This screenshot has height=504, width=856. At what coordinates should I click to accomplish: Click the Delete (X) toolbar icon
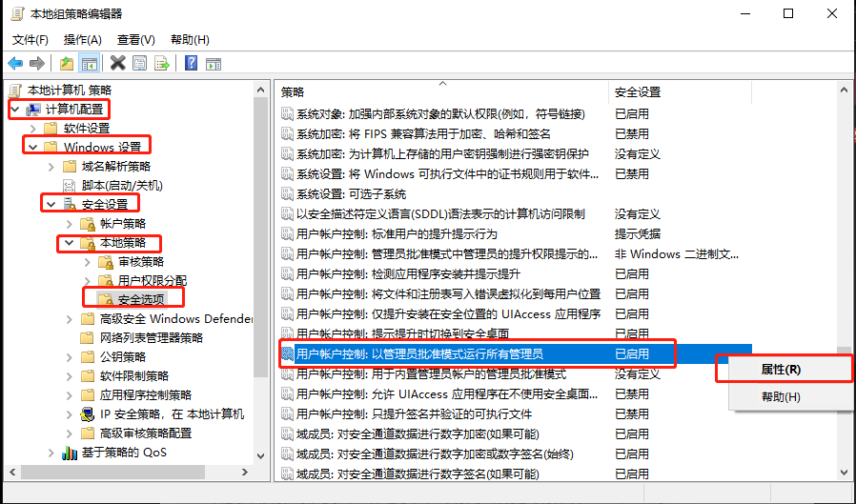tap(117, 63)
